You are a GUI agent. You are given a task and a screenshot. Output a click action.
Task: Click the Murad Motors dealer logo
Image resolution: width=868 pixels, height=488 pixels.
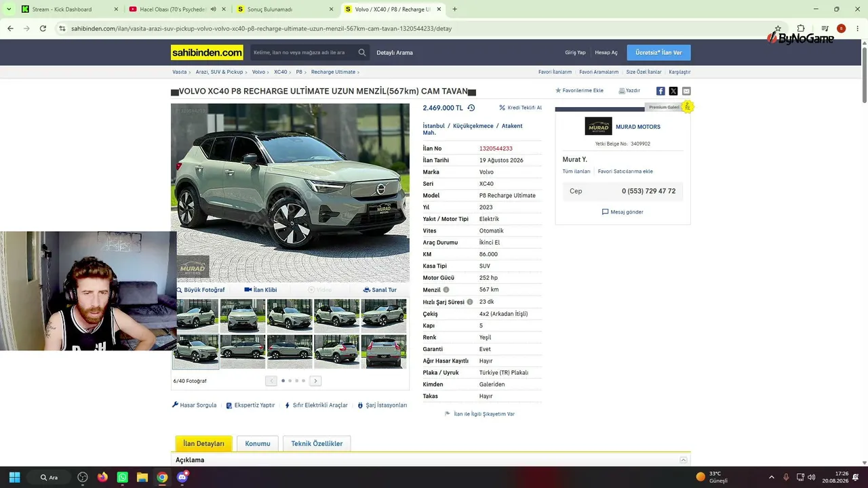click(x=599, y=127)
